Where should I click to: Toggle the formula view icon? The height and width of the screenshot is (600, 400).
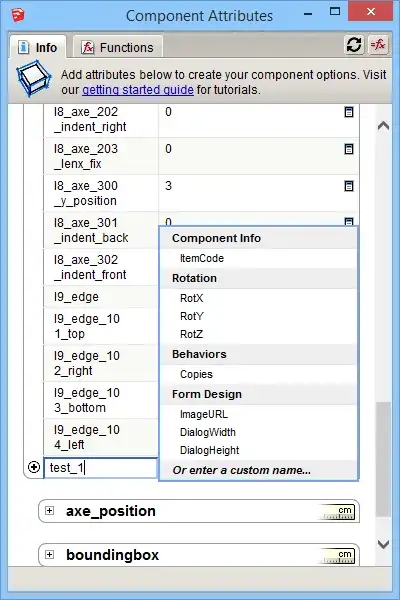[x=378, y=45]
